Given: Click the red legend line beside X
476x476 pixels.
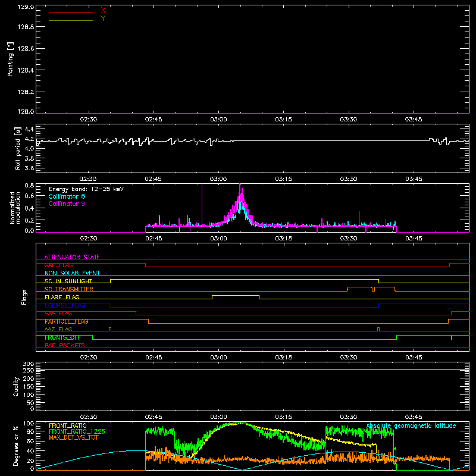Looking at the screenshot, I should pyautogui.click(x=71, y=12).
